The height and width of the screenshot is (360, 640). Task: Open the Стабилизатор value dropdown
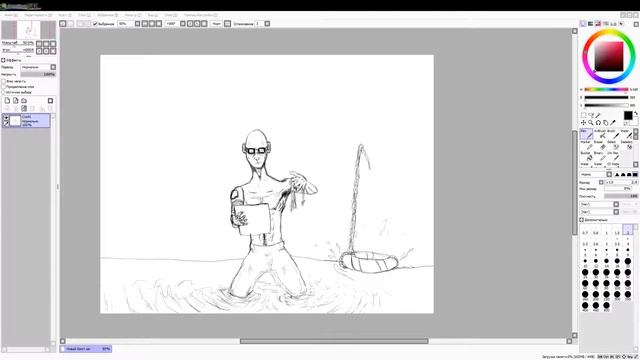coord(267,24)
